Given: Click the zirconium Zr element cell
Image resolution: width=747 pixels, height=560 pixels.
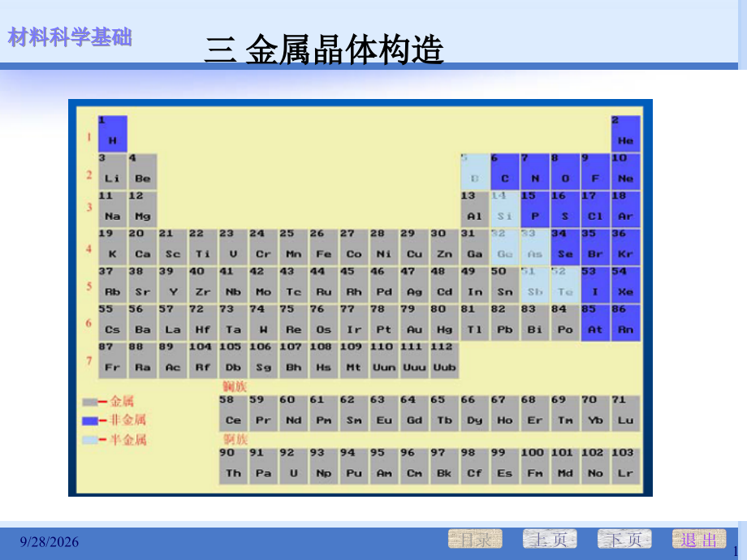Looking at the screenshot, I should point(203,285).
